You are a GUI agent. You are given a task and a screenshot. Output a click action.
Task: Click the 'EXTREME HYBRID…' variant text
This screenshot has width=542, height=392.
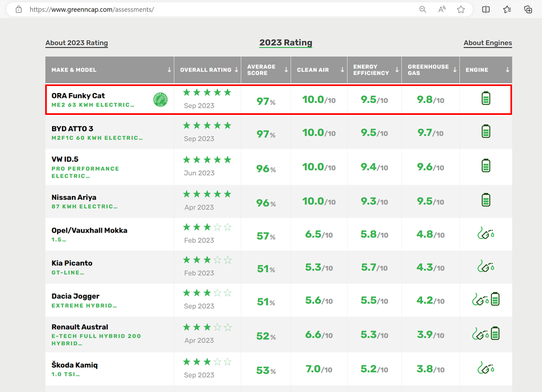coord(84,305)
